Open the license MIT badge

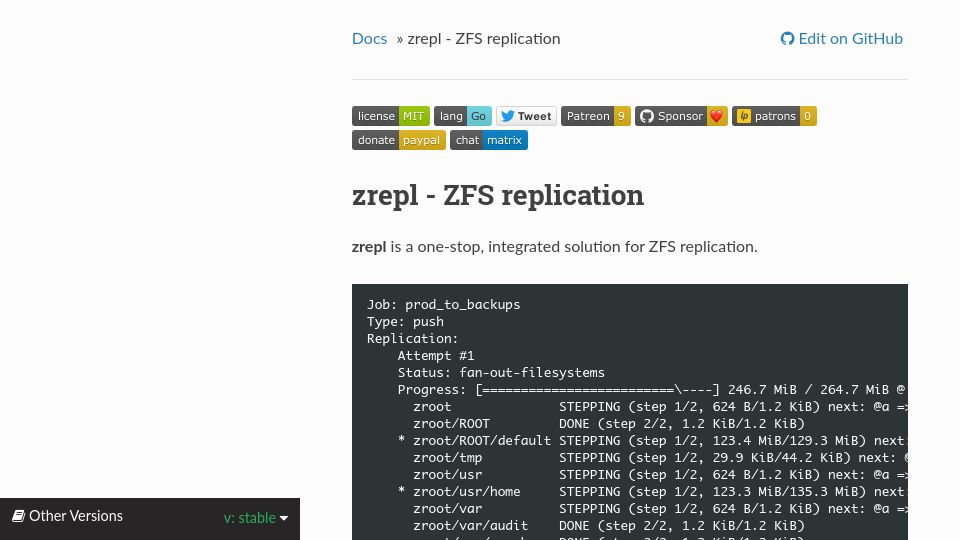391,116
